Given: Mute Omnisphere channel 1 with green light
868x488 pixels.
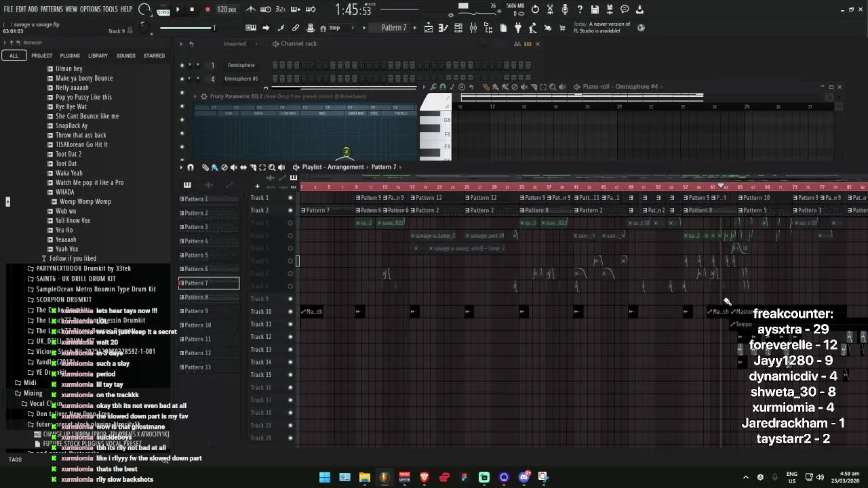Looking at the screenshot, I should pos(181,65).
